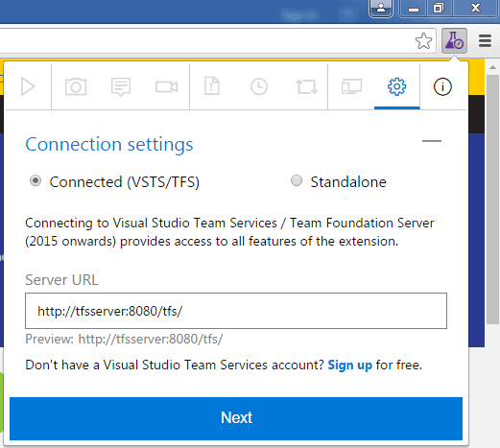Switch to settings gear tab
The height and width of the screenshot is (448, 500).
397,86
